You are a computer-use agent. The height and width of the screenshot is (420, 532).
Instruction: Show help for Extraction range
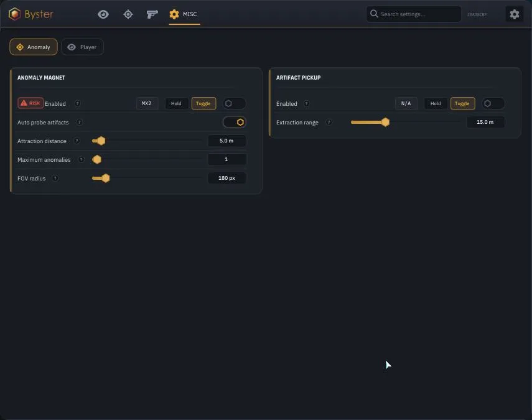pyautogui.click(x=329, y=122)
